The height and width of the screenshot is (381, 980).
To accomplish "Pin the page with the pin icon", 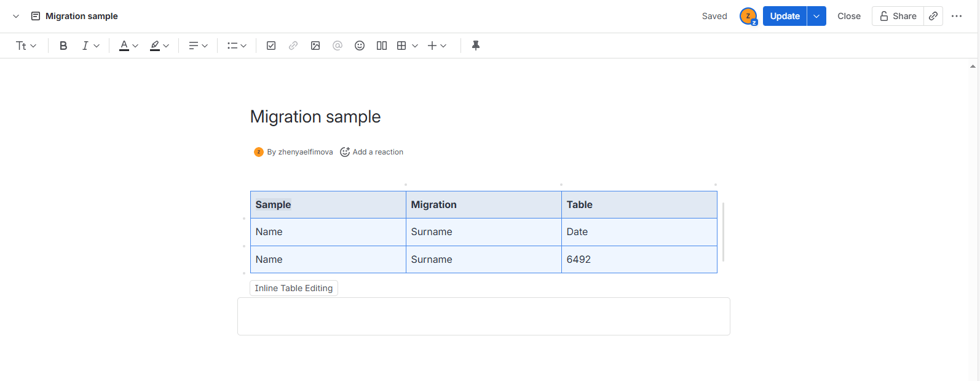I will point(475,45).
